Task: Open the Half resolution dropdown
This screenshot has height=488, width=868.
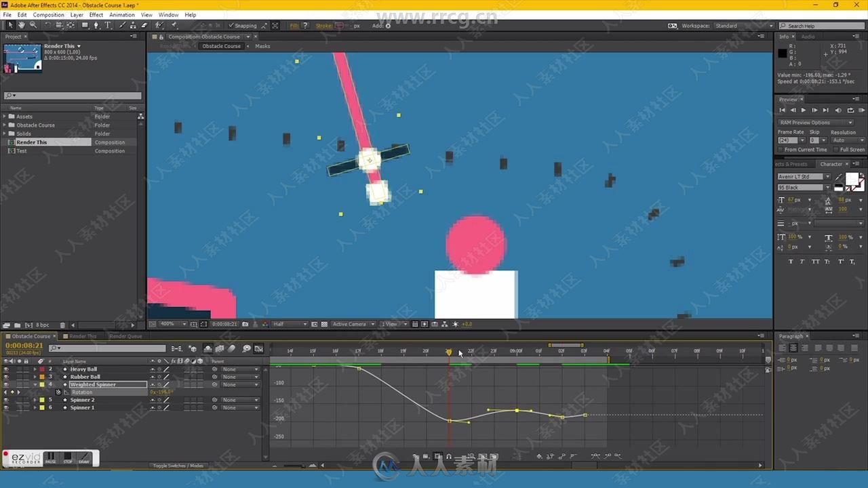Action: click(x=290, y=324)
